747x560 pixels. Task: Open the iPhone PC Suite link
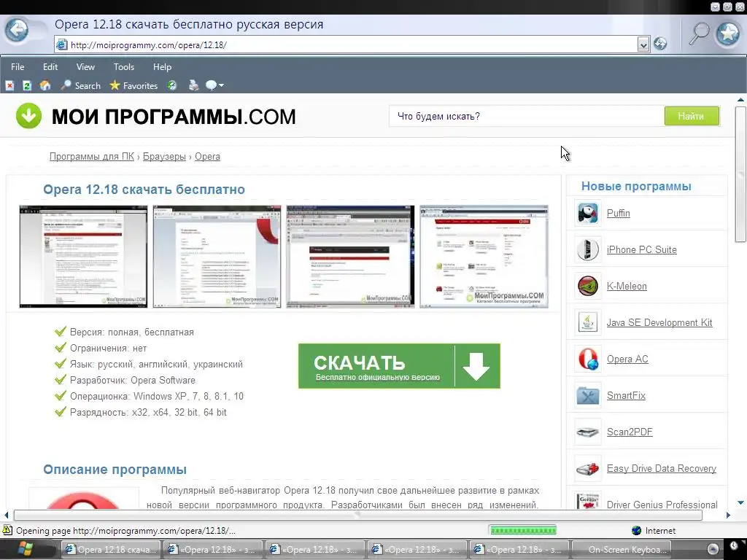[x=642, y=249]
